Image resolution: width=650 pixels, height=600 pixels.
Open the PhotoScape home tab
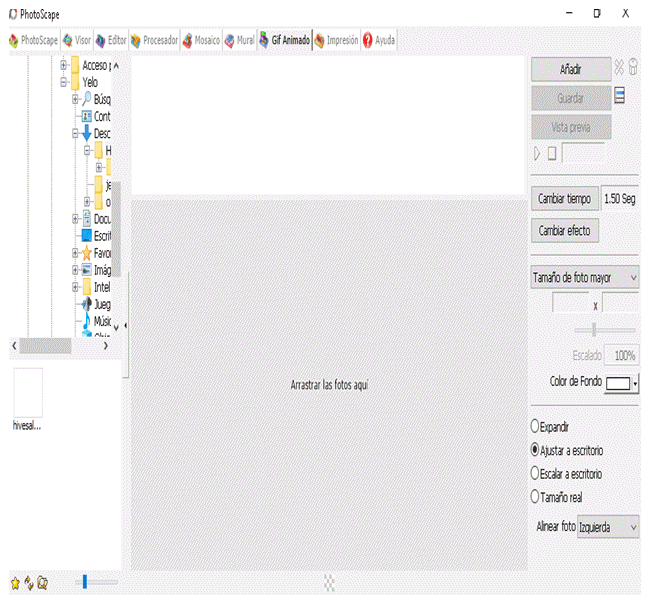click(34, 40)
